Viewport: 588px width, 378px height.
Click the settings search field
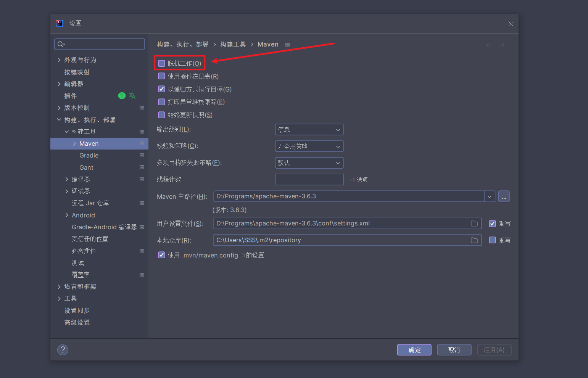pyautogui.click(x=99, y=44)
